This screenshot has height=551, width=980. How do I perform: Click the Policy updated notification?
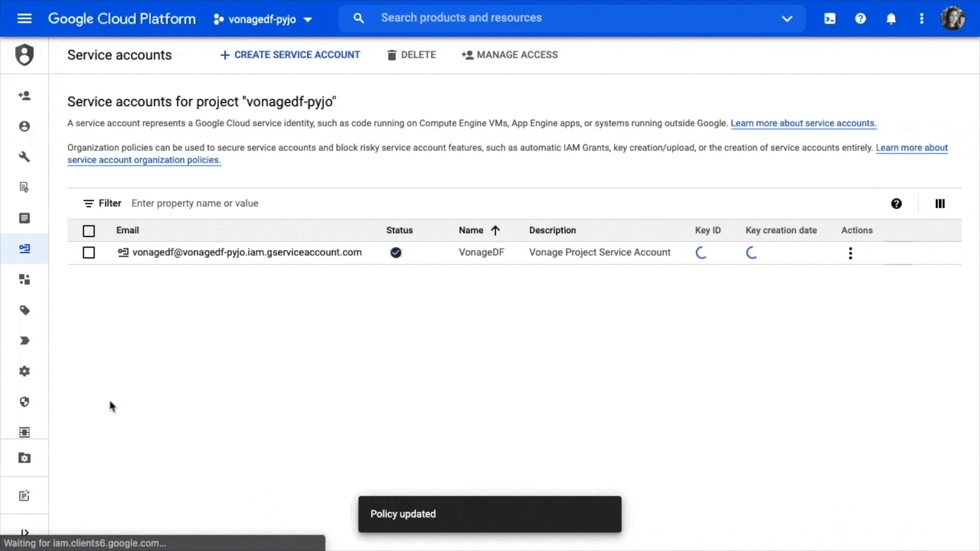[x=490, y=514]
